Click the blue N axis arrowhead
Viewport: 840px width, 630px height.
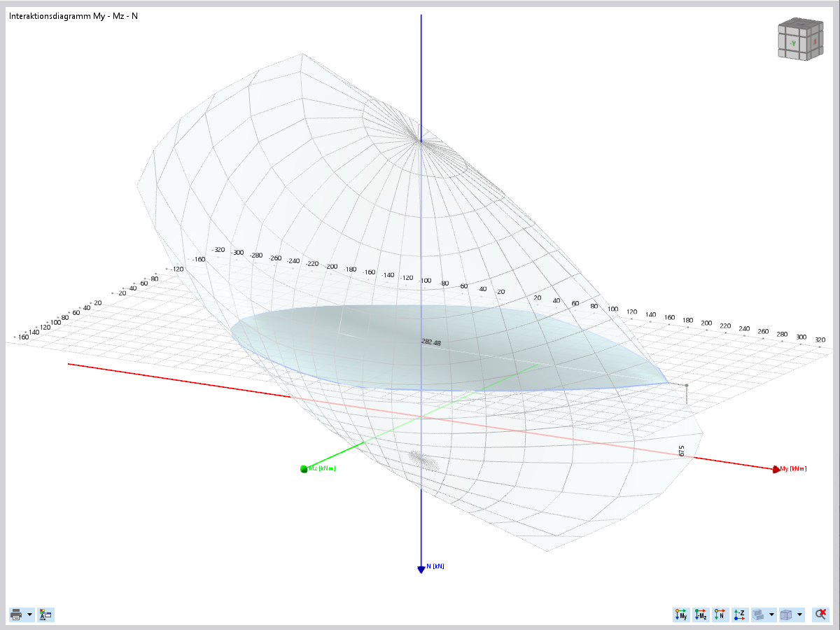point(421,570)
